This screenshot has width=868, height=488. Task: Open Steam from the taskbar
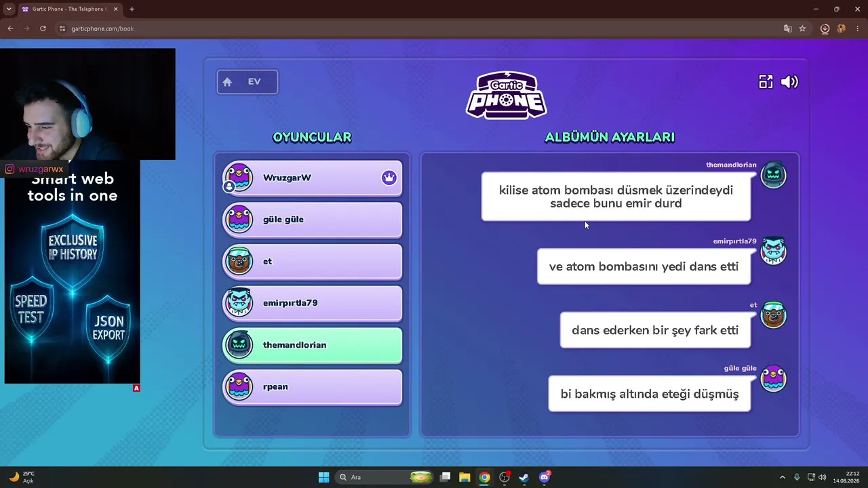(524, 477)
